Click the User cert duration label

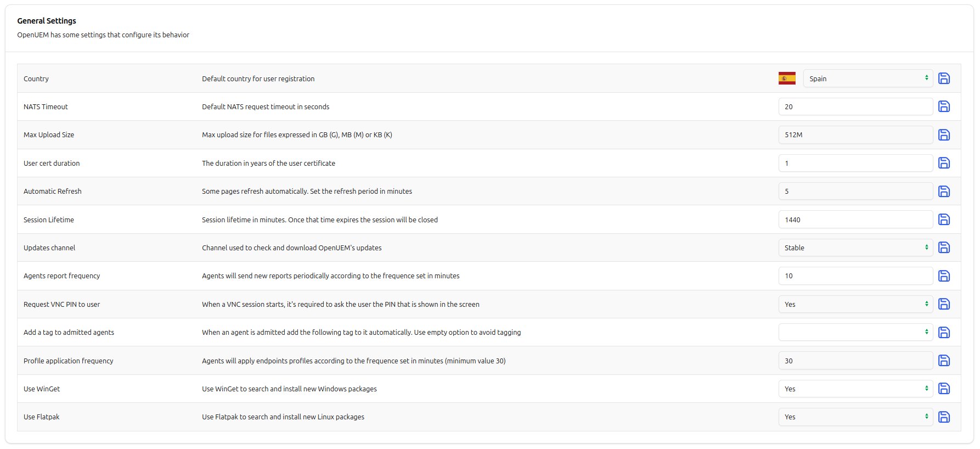(x=52, y=164)
